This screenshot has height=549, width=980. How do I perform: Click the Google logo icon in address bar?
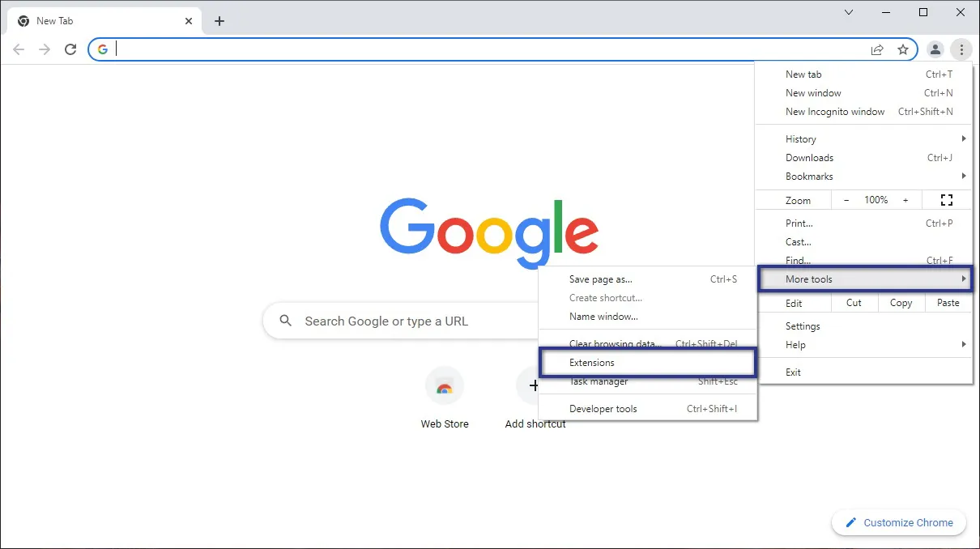(103, 49)
